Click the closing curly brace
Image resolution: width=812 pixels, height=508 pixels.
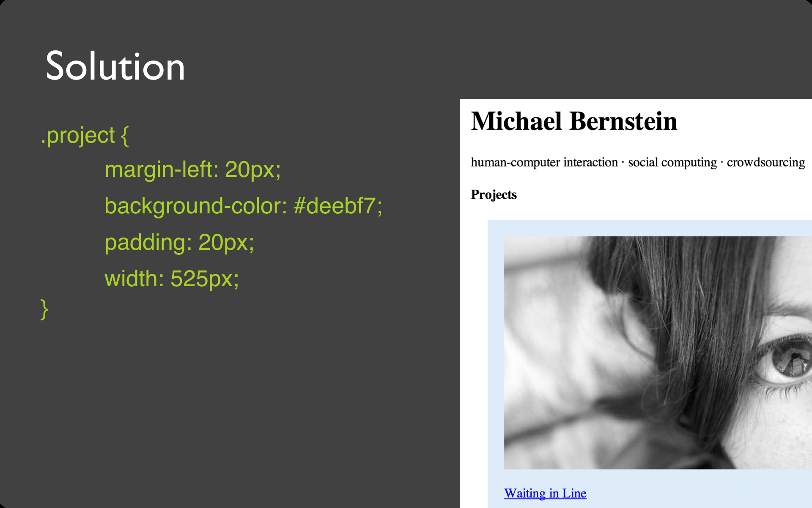tap(44, 309)
